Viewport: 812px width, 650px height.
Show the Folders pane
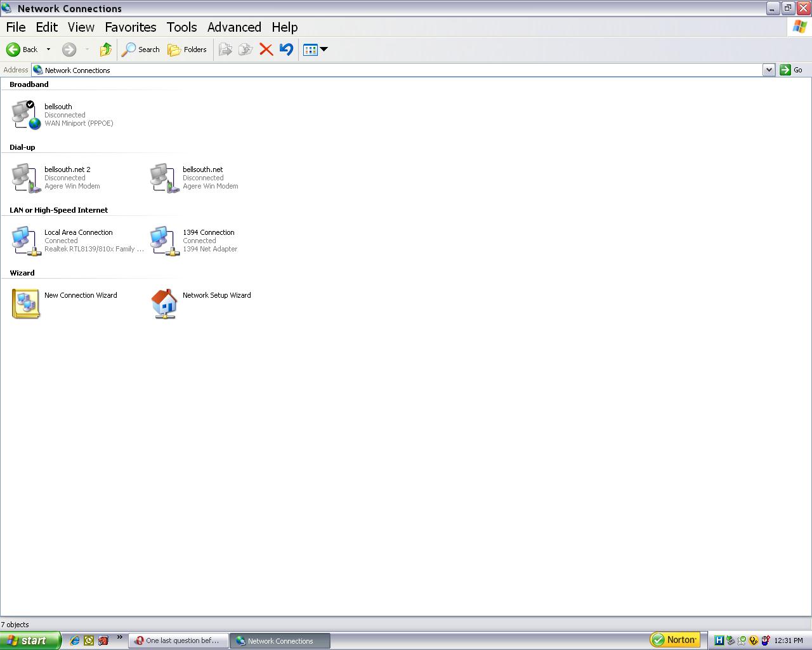(x=187, y=50)
